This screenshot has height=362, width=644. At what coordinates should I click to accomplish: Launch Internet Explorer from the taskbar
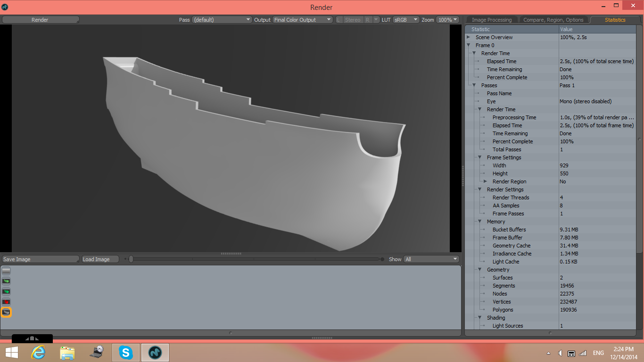pyautogui.click(x=38, y=352)
